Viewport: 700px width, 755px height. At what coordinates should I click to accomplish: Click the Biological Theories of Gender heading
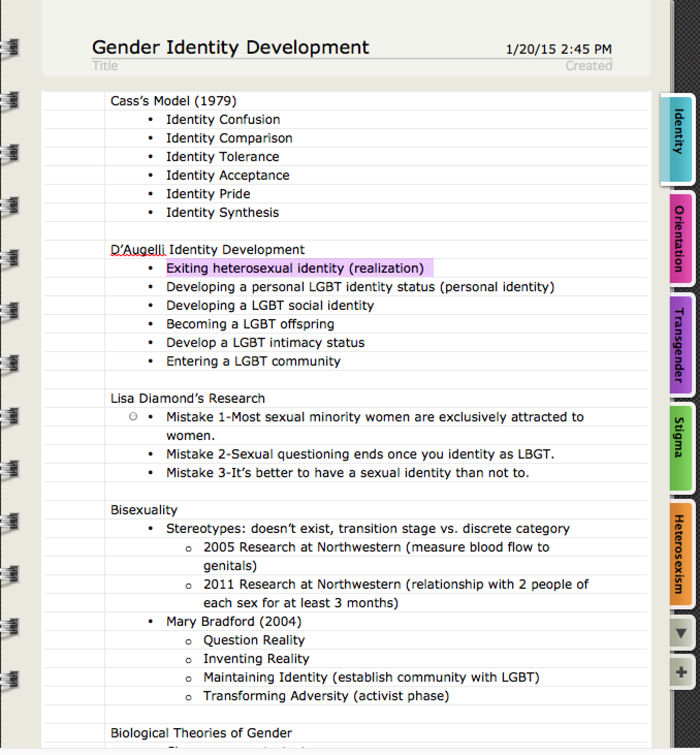click(x=201, y=733)
